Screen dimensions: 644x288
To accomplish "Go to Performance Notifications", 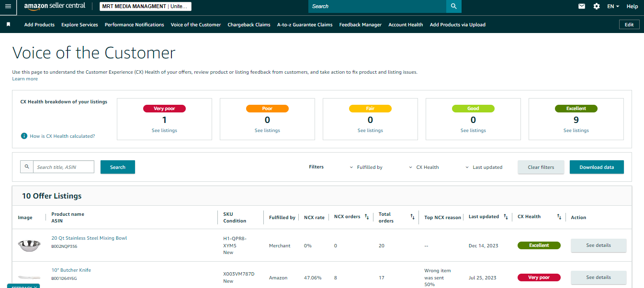I will pyautogui.click(x=135, y=24).
